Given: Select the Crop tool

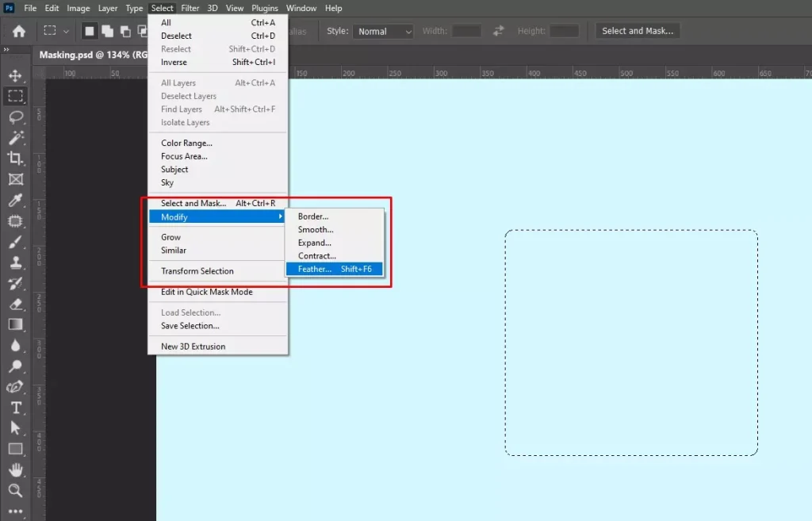Looking at the screenshot, I should pyautogui.click(x=16, y=159).
